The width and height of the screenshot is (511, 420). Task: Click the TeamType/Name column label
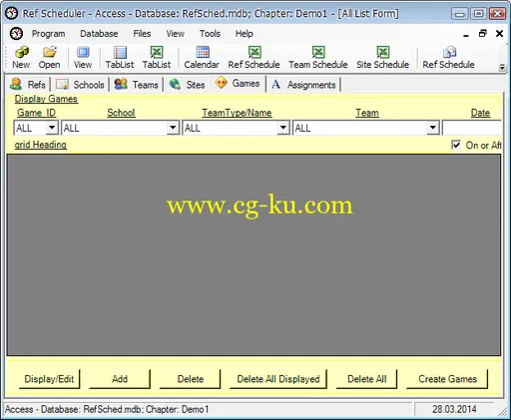click(x=237, y=113)
